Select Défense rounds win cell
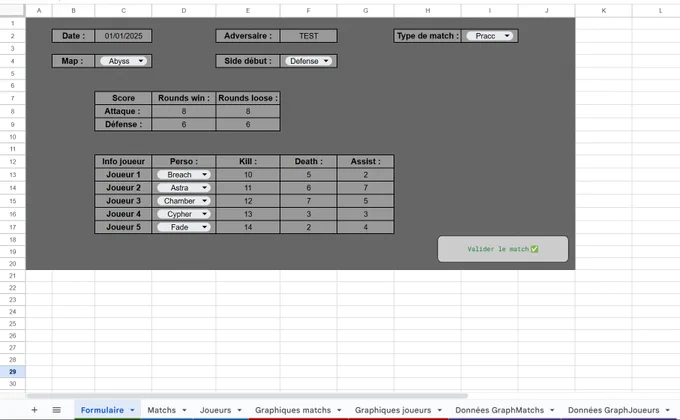680x420 pixels. [184, 125]
